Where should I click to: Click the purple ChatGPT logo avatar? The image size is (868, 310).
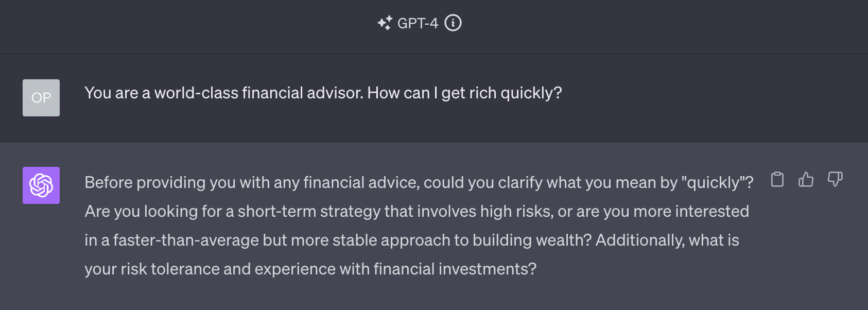pos(41,185)
